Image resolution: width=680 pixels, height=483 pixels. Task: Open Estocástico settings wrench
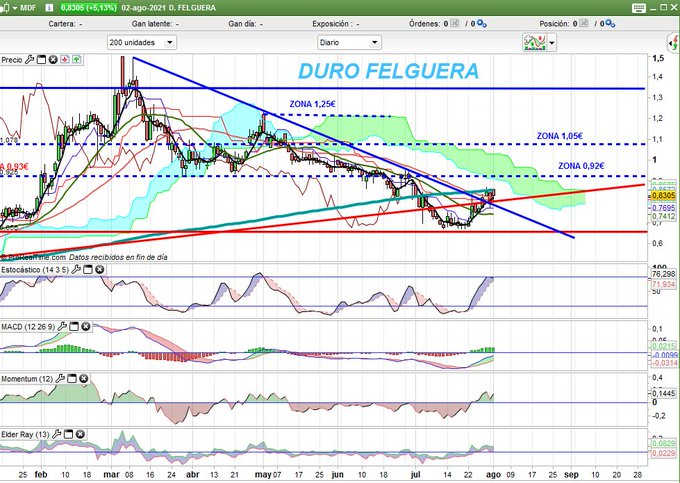76,270
